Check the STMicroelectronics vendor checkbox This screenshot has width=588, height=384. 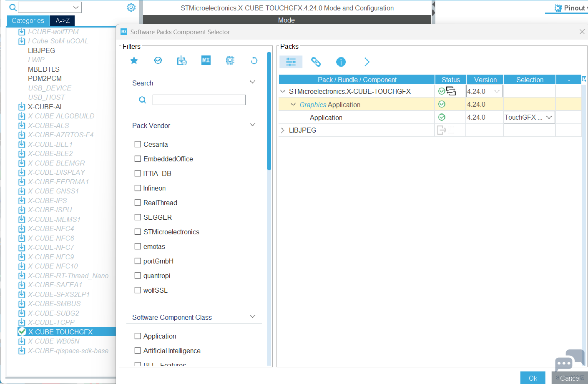(x=138, y=232)
